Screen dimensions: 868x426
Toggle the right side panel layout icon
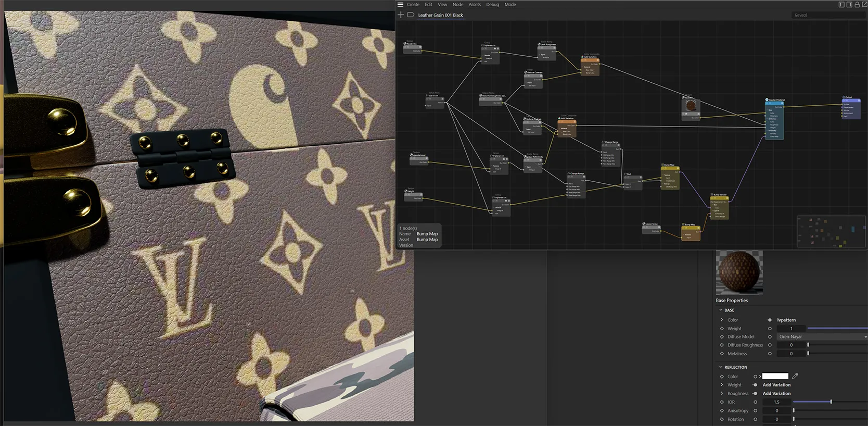849,4
